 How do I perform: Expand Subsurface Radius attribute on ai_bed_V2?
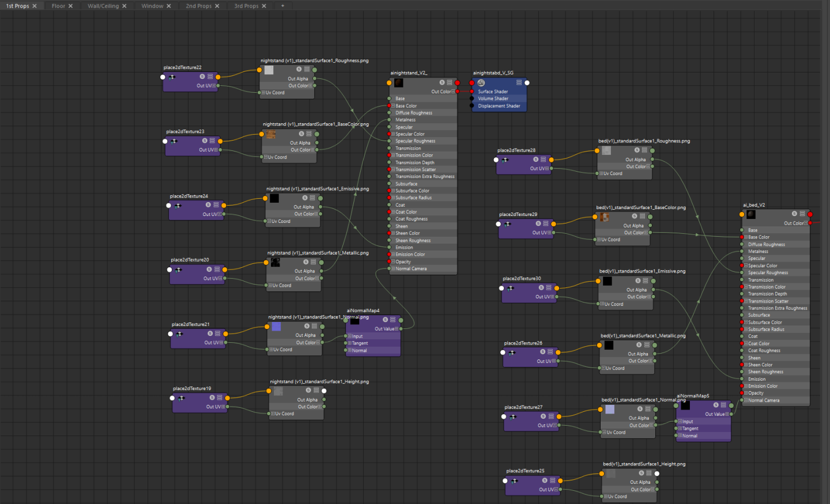coord(746,329)
